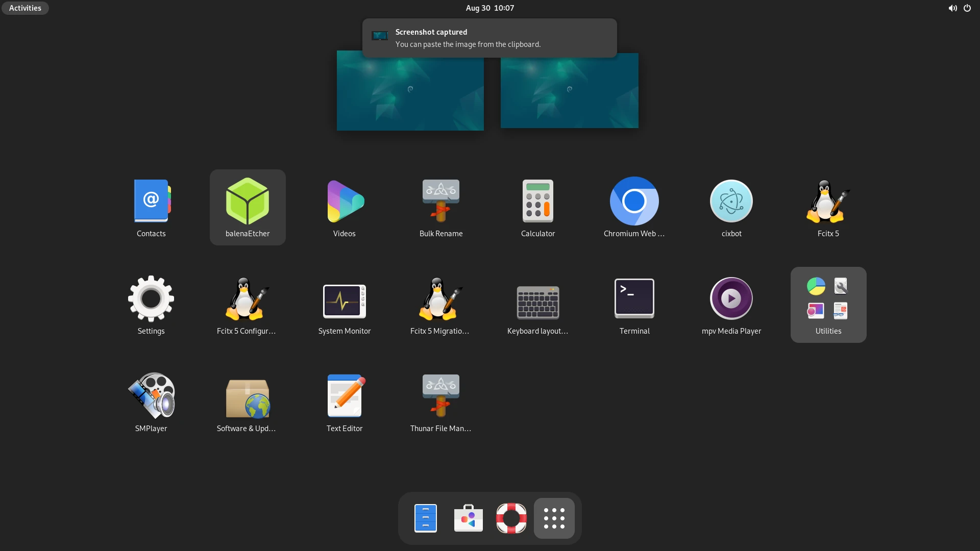Toggle the Show Apps grid button
980x551 pixels.
pos(554,518)
